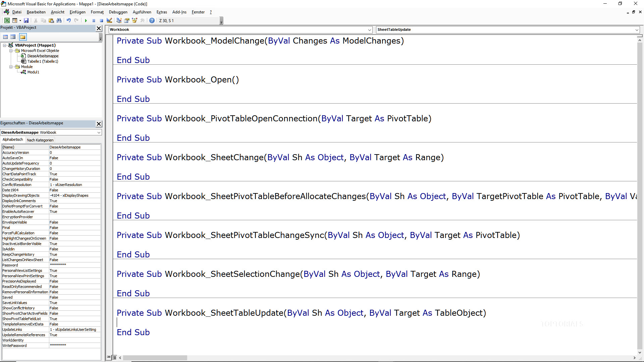Click the Copy toolbar icon

(x=43, y=20)
